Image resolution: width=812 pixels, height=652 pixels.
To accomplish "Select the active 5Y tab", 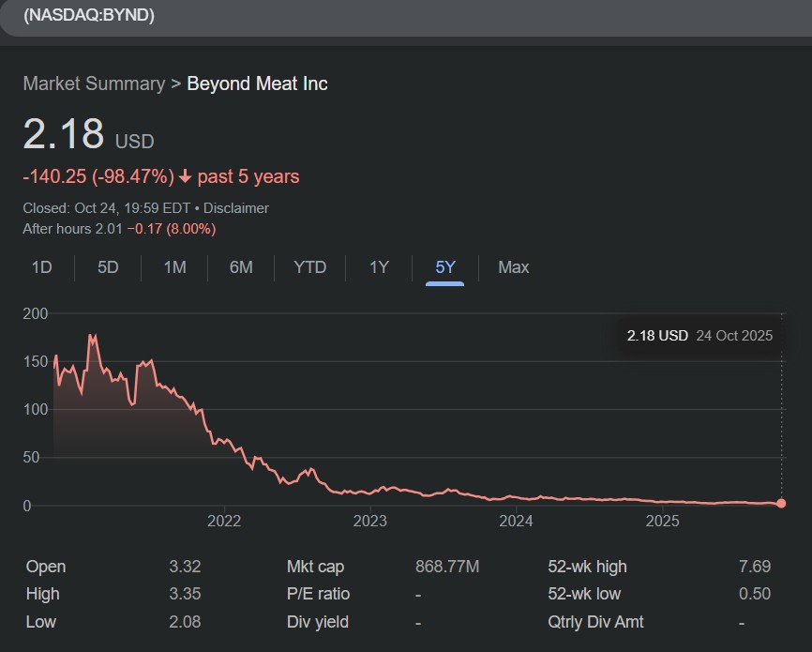I will [x=444, y=267].
